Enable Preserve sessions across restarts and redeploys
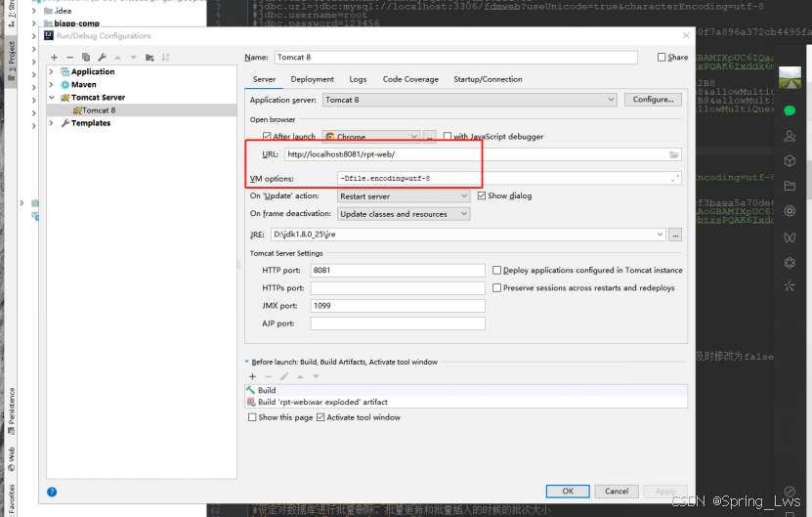Viewport: 812px width, 517px height. (x=496, y=287)
